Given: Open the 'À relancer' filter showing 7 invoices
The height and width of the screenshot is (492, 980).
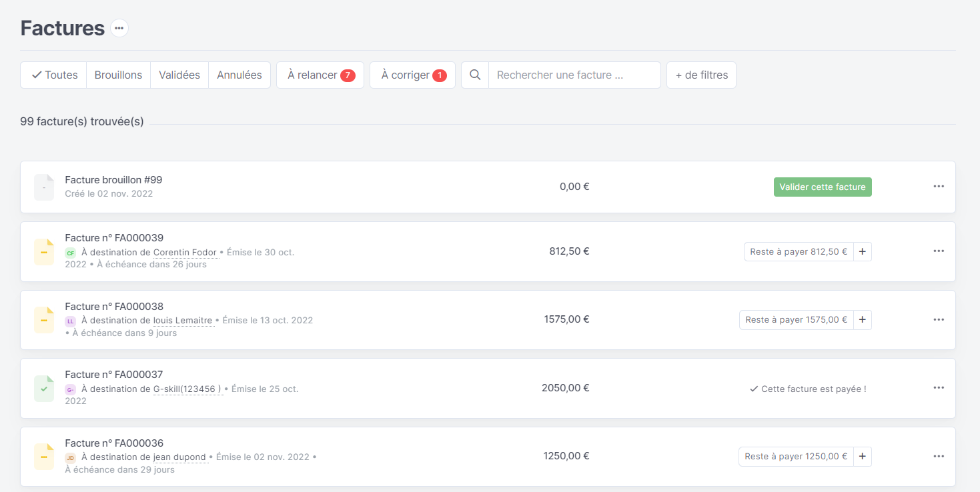Looking at the screenshot, I should (x=320, y=75).
